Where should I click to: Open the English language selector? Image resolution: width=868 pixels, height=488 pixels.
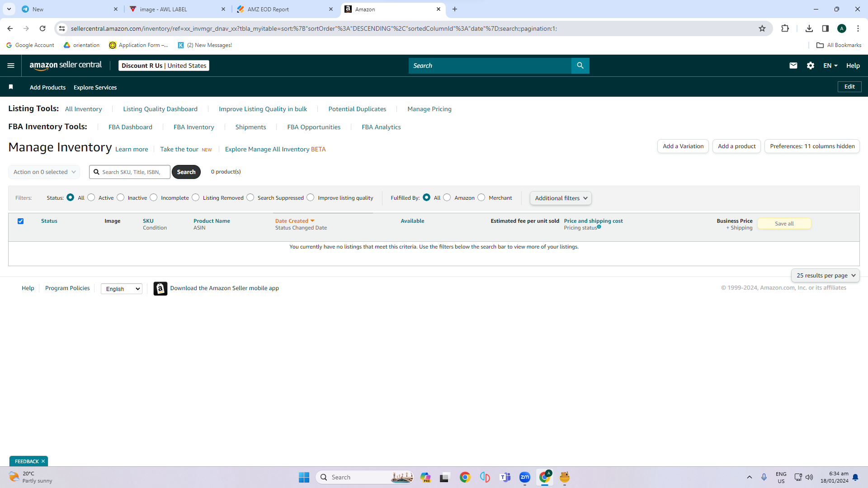coord(122,289)
